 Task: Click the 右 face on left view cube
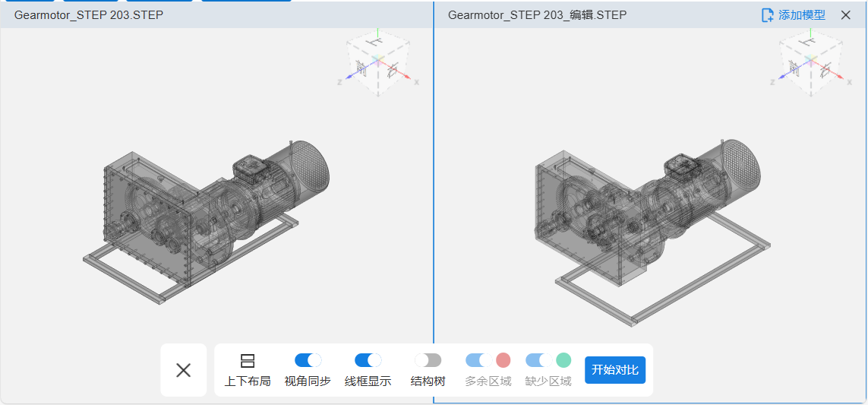[393, 71]
